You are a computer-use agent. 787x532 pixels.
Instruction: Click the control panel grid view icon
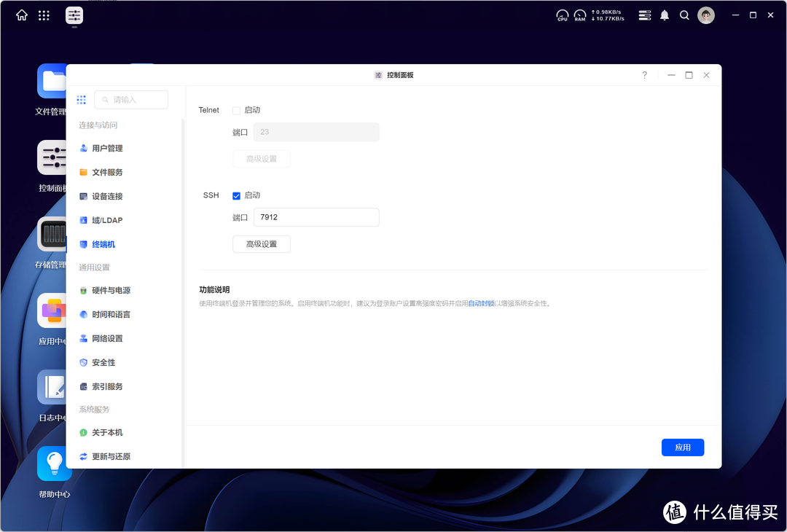81,100
